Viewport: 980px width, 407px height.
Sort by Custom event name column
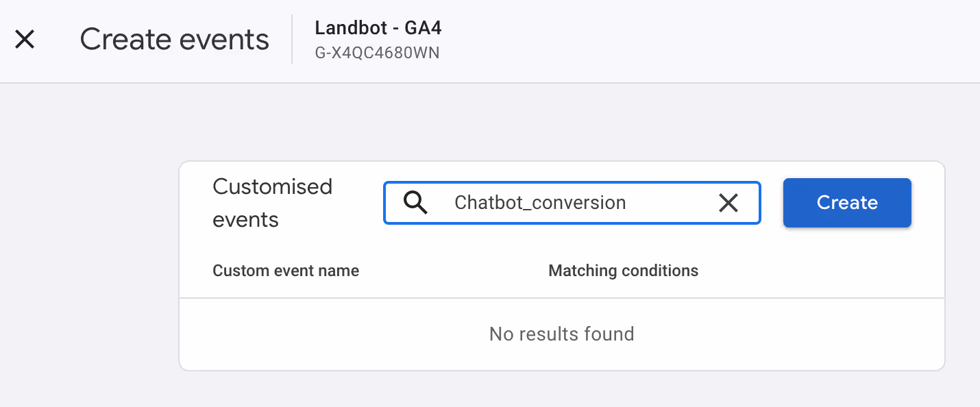286,271
